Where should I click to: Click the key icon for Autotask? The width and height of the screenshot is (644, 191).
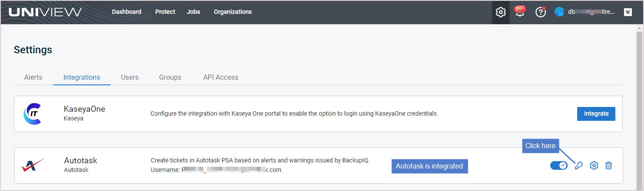point(578,165)
